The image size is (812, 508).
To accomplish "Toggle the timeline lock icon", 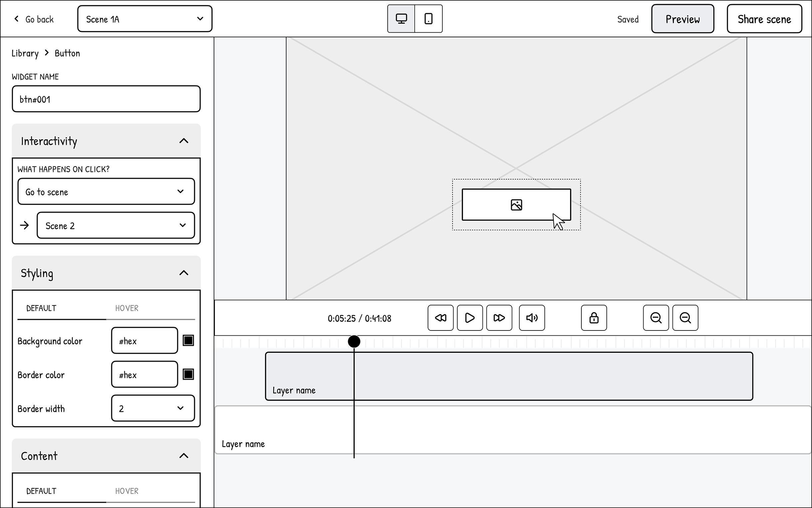I will click(x=594, y=318).
